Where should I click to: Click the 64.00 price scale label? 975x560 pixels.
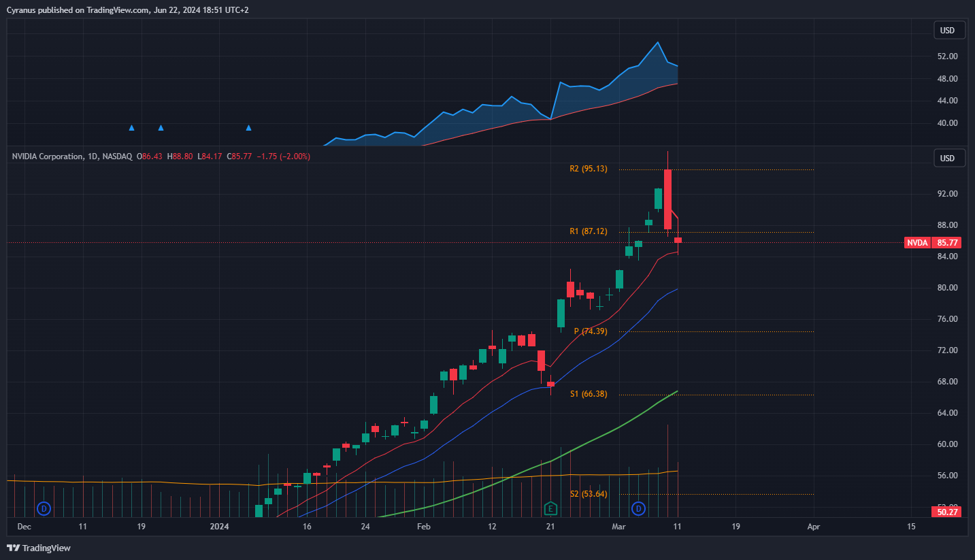(x=948, y=413)
